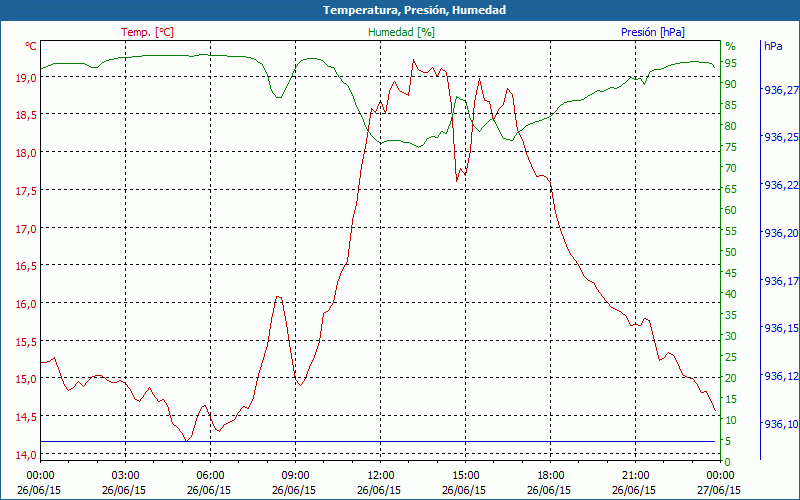This screenshot has width=800, height=500.
Task: Click humidity axis value 65
Action: coord(731,189)
